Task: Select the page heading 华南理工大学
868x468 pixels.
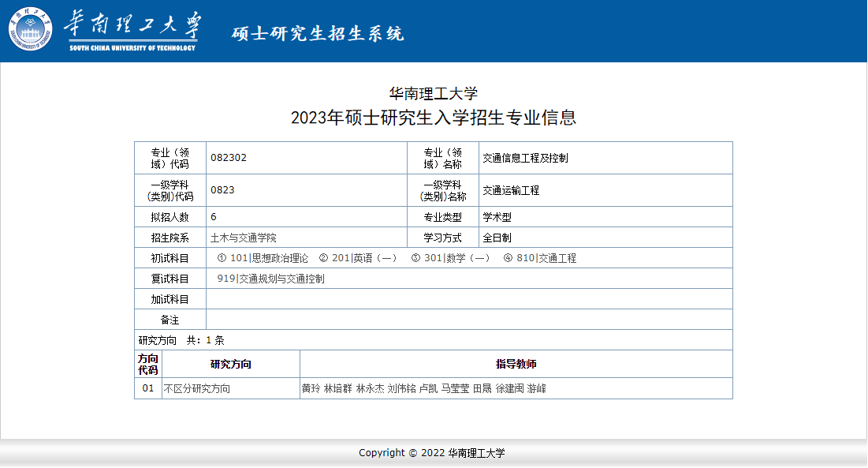Action: pyautogui.click(x=434, y=94)
